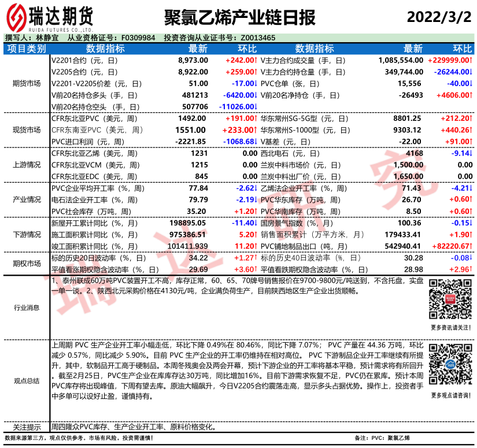Viewport: 477px width, 448px height.
Task: Click the 关注提示 row label
Action: pyautogui.click(x=27, y=427)
